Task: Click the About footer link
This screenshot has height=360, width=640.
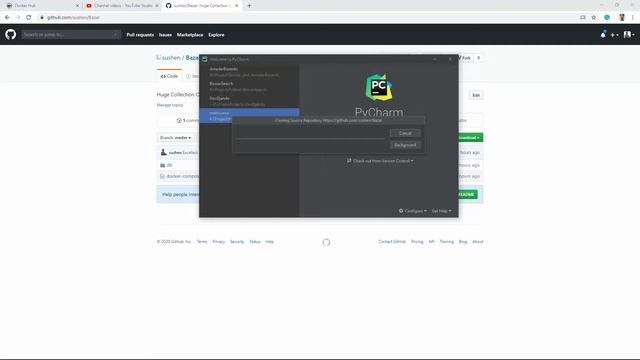Action: coord(478,242)
